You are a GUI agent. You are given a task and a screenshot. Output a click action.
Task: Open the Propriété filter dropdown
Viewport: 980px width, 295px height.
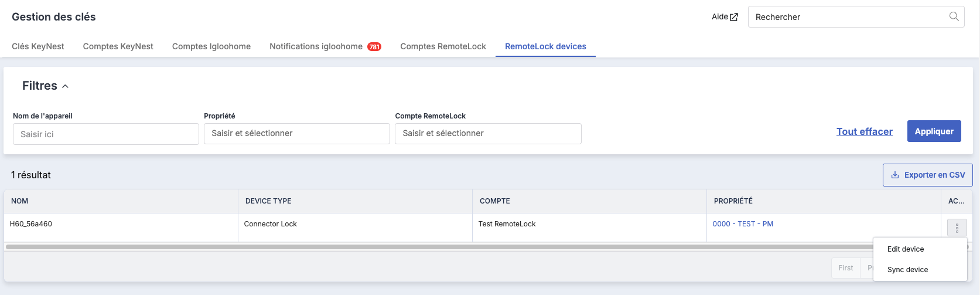click(297, 134)
